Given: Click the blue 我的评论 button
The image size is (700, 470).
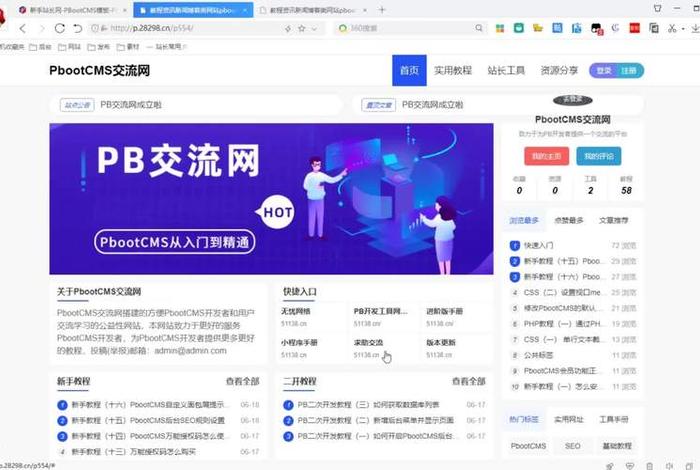Looking at the screenshot, I should point(599,156).
